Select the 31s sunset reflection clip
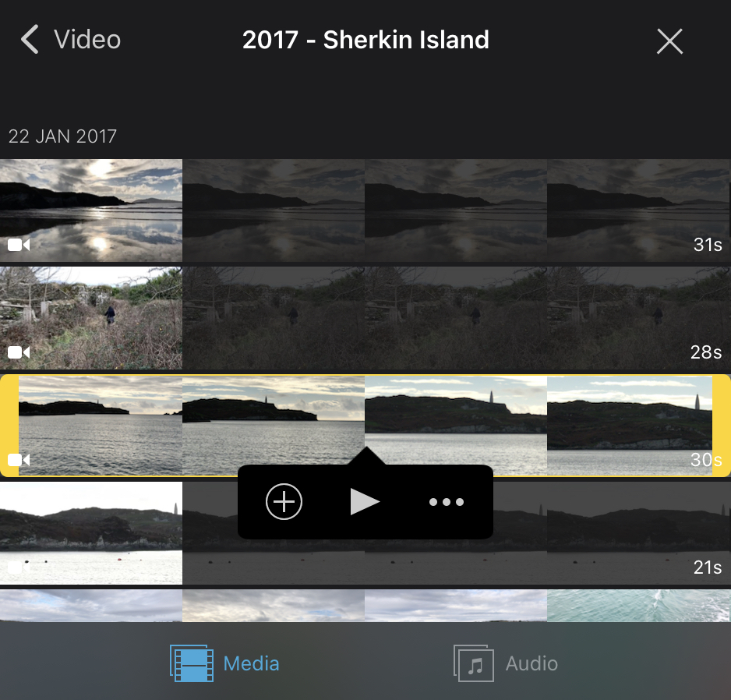731x700 pixels. point(365,210)
